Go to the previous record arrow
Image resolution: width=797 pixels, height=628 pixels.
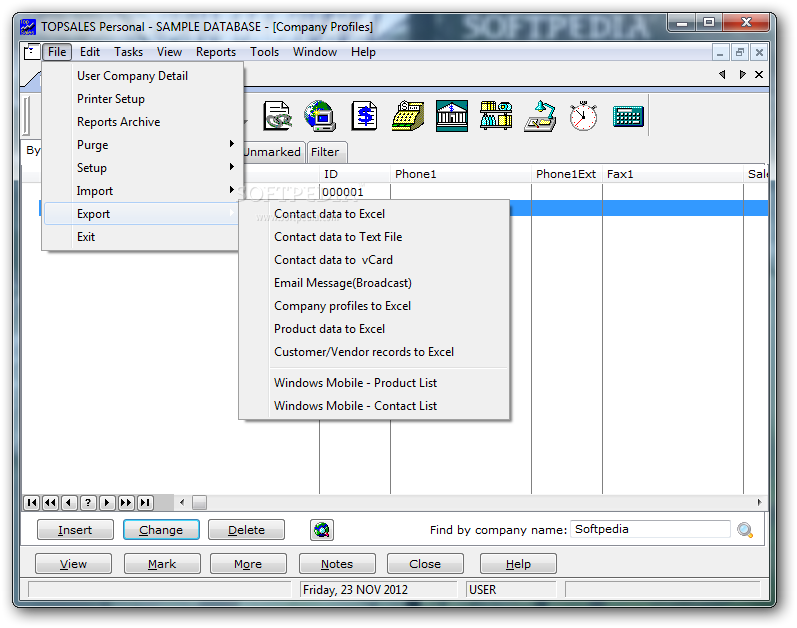[69, 503]
